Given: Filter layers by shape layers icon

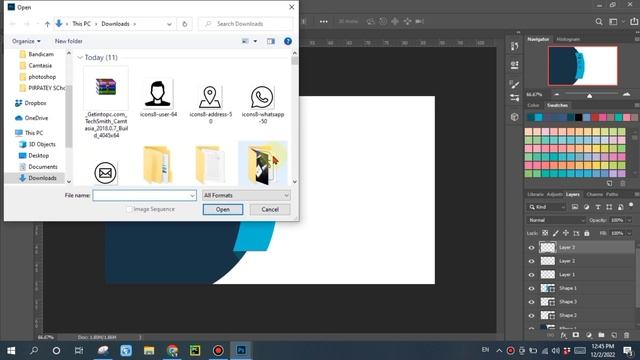Looking at the screenshot, I should pos(609,207).
